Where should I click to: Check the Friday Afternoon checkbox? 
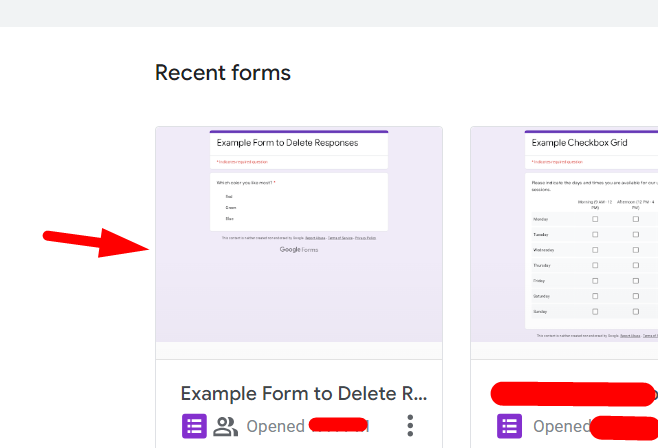[x=635, y=280]
